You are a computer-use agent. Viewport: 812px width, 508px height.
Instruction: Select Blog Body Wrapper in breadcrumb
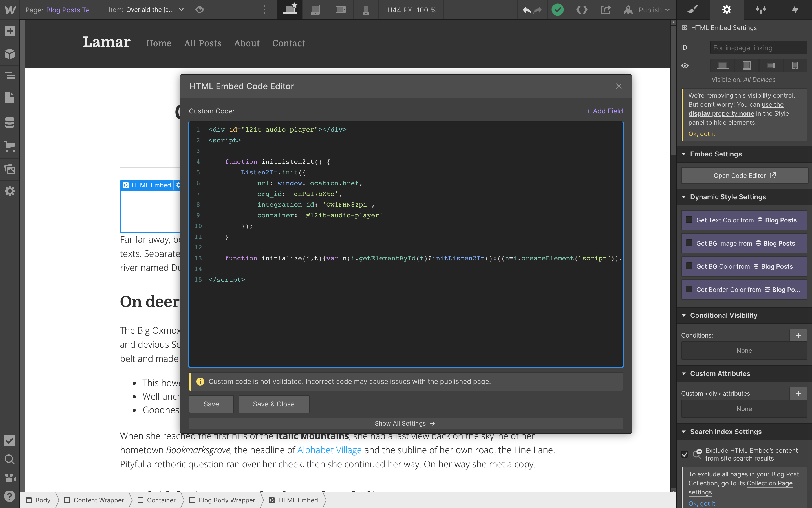(x=222, y=500)
